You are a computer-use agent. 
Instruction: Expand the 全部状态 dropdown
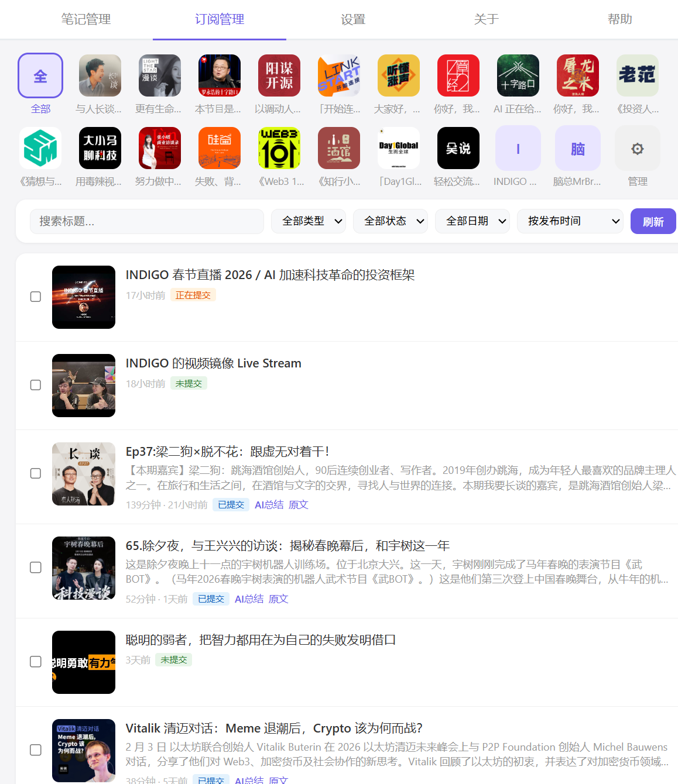coord(390,221)
